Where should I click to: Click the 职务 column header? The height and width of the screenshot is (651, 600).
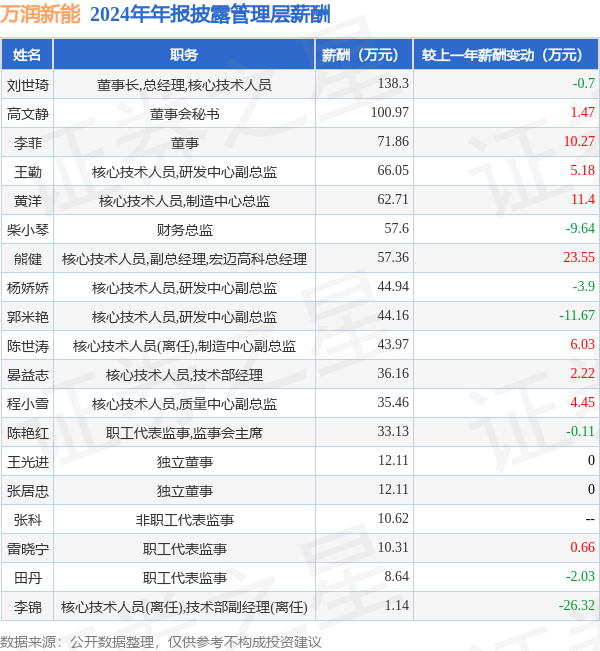click(184, 54)
